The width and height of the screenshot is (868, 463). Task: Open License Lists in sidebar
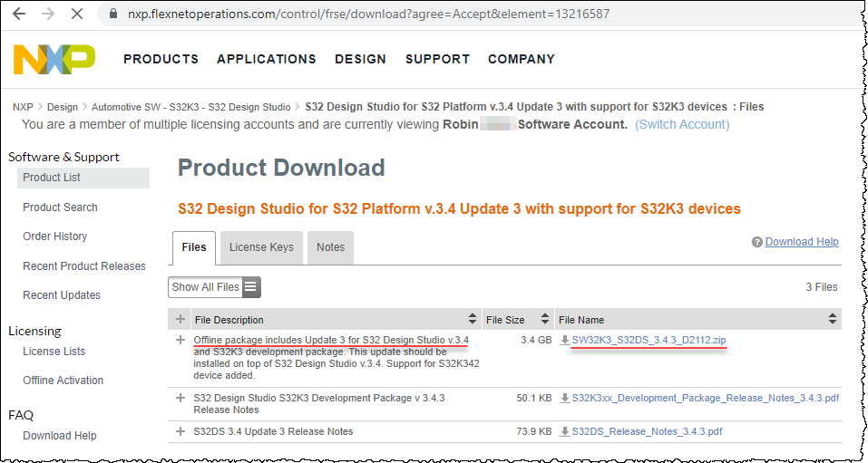point(54,352)
